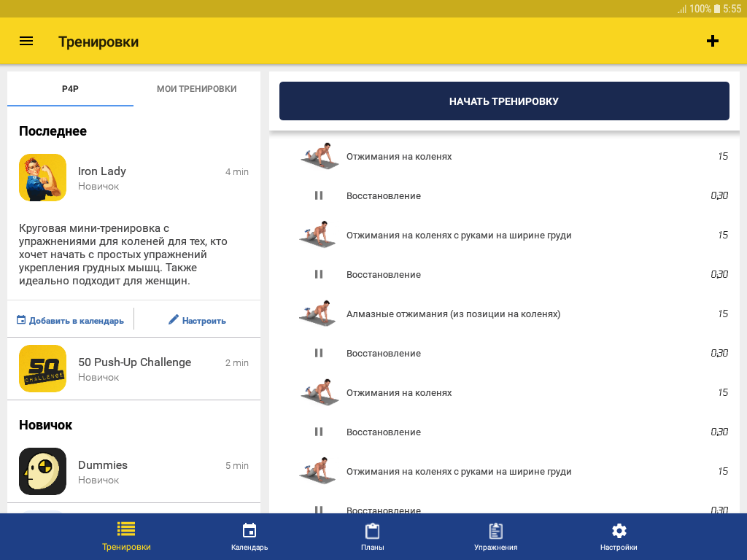Viewport: 747px width, 560px height.
Task: Click the Тренировки header title
Action: pyautogui.click(x=98, y=42)
